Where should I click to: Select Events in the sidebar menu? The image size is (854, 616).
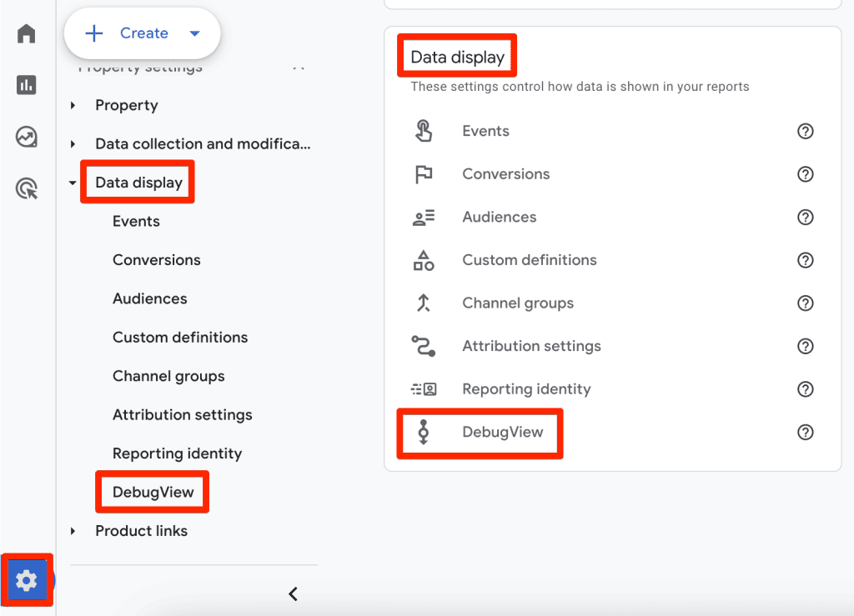[x=136, y=221]
